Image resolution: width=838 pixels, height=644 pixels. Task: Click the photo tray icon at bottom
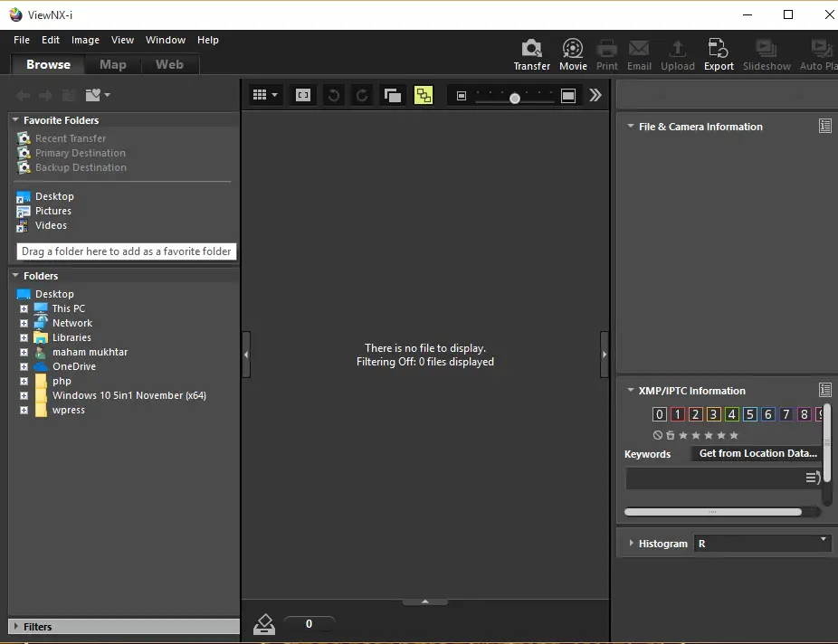pyautogui.click(x=264, y=624)
